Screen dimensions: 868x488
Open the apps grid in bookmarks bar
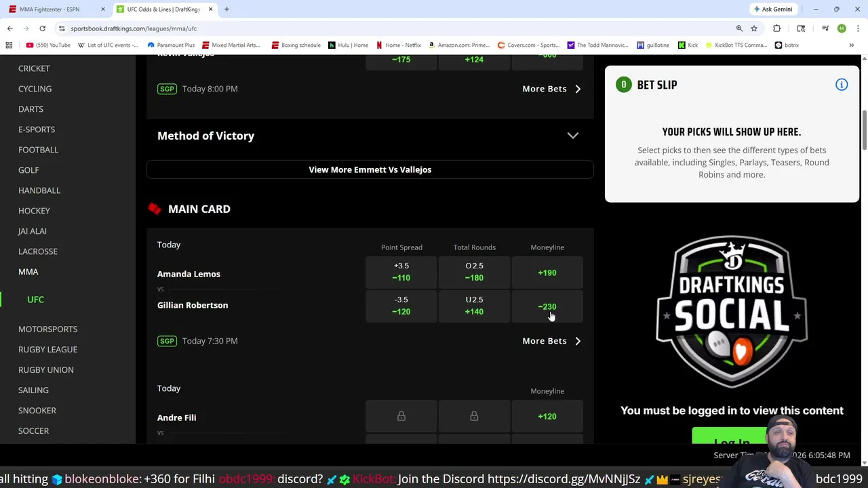pyautogui.click(x=9, y=45)
